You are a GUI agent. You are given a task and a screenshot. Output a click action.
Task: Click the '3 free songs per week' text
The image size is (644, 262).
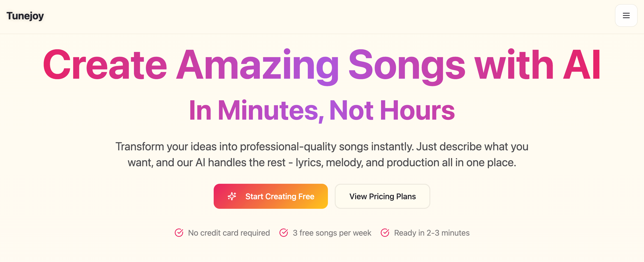tap(332, 233)
